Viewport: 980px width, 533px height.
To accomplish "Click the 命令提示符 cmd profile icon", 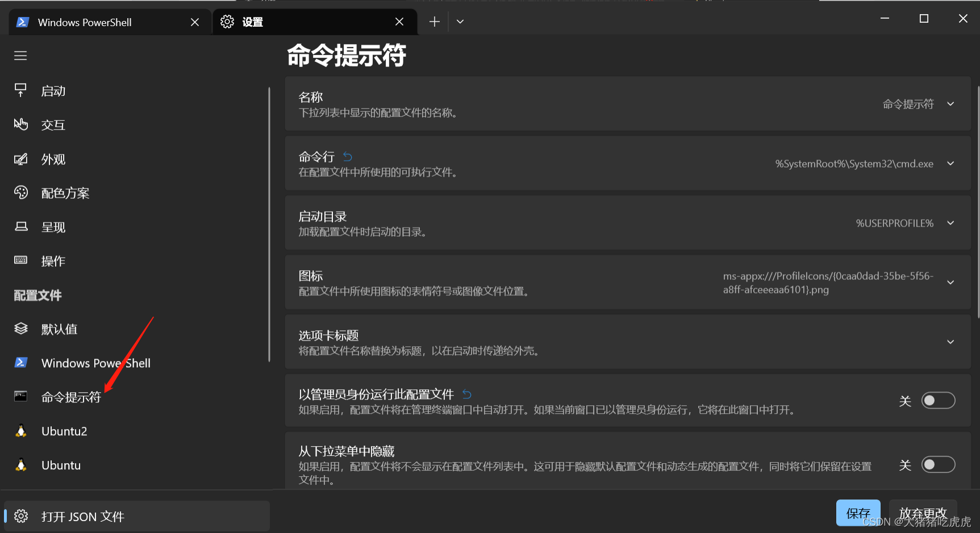I will click(20, 396).
